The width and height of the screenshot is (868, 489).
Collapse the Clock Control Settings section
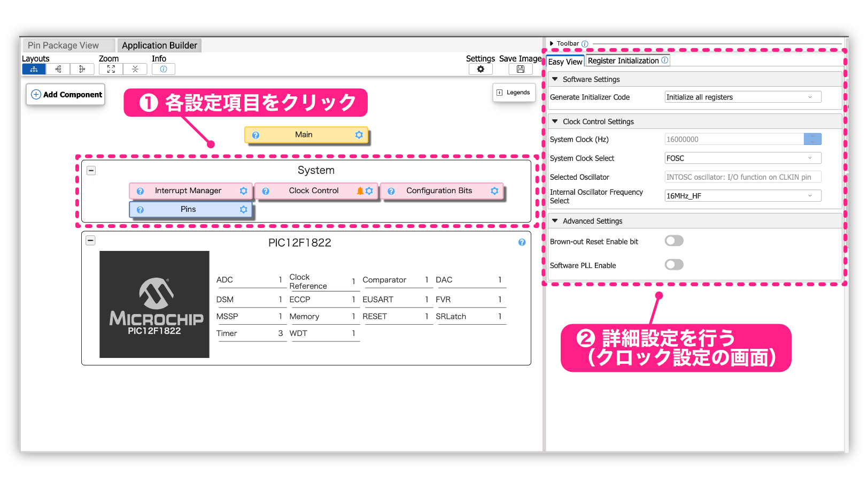[x=555, y=121]
